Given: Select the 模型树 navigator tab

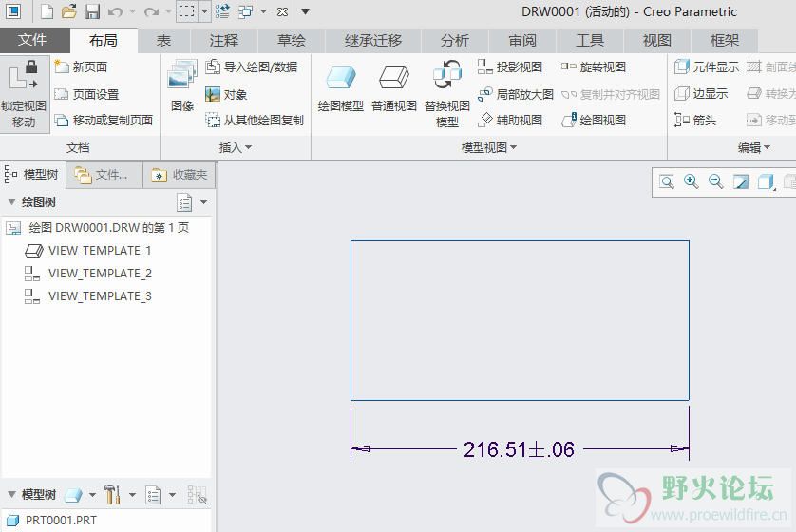Looking at the screenshot, I should click(31, 175).
